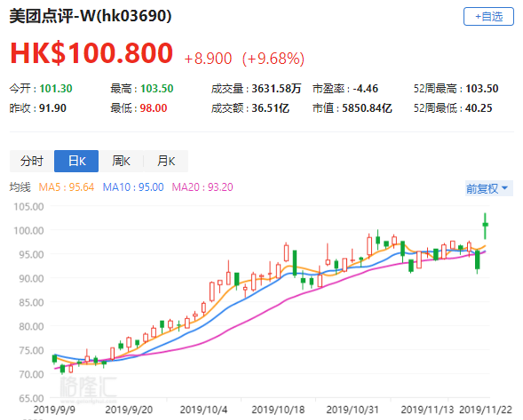
Task: Click the 52周最高 value 103.50
Action: coord(482,89)
